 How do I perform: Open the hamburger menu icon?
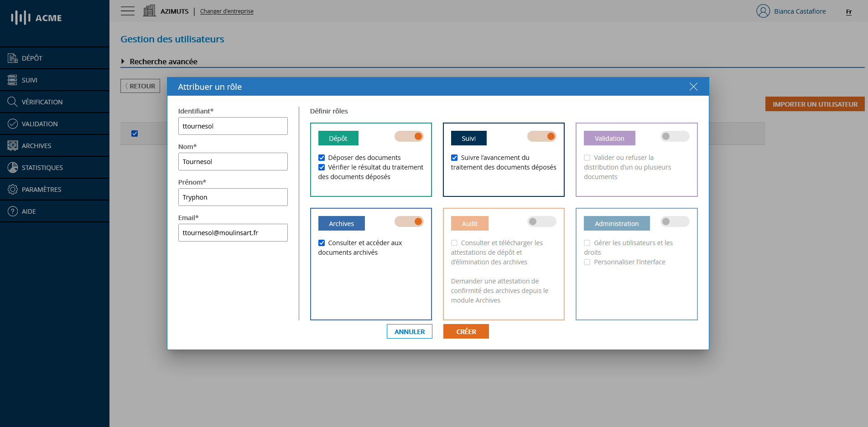click(x=128, y=11)
